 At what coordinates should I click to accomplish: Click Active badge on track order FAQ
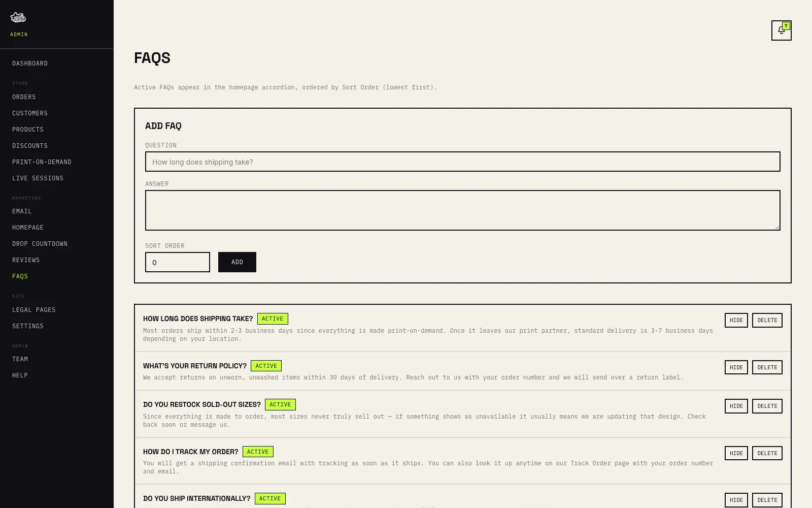click(258, 452)
